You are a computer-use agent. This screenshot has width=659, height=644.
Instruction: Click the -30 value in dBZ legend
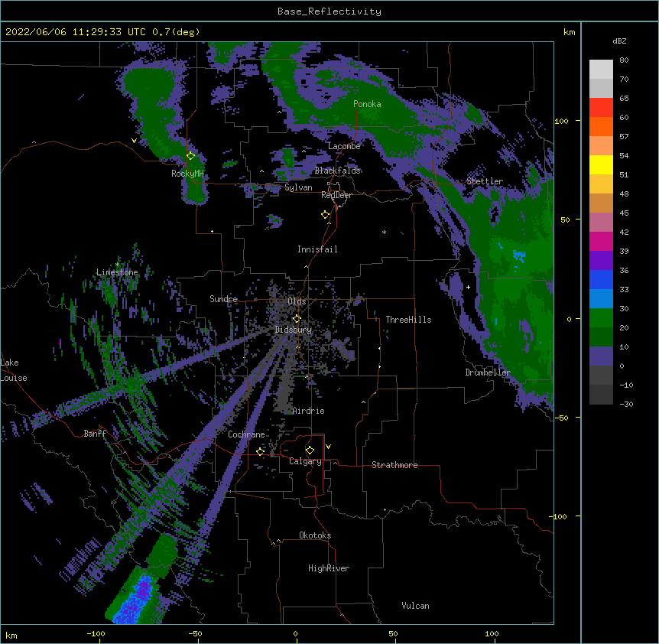click(626, 405)
